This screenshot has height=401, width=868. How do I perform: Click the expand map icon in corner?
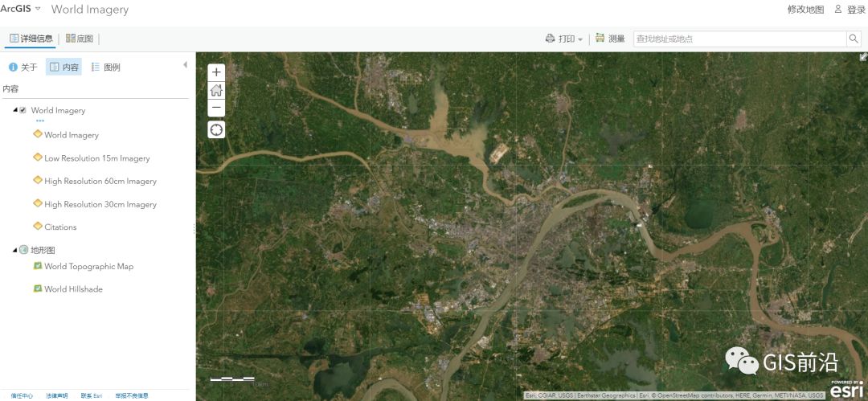863,57
